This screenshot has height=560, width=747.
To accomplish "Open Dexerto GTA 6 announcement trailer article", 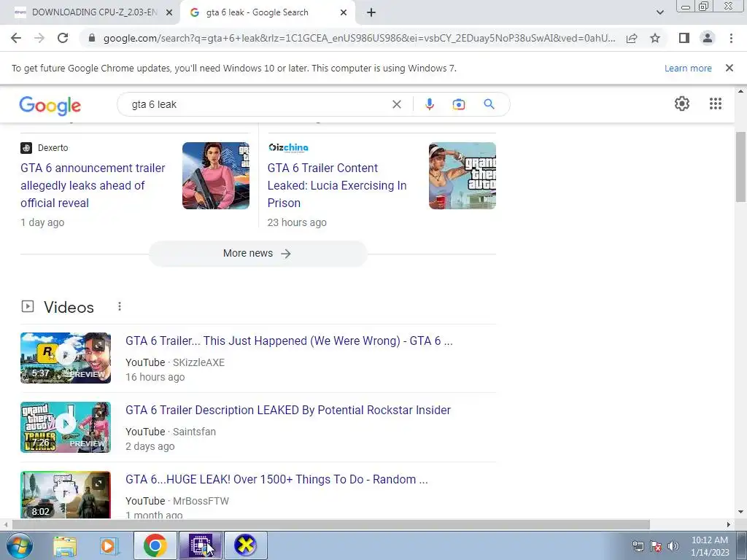I will coord(93,185).
